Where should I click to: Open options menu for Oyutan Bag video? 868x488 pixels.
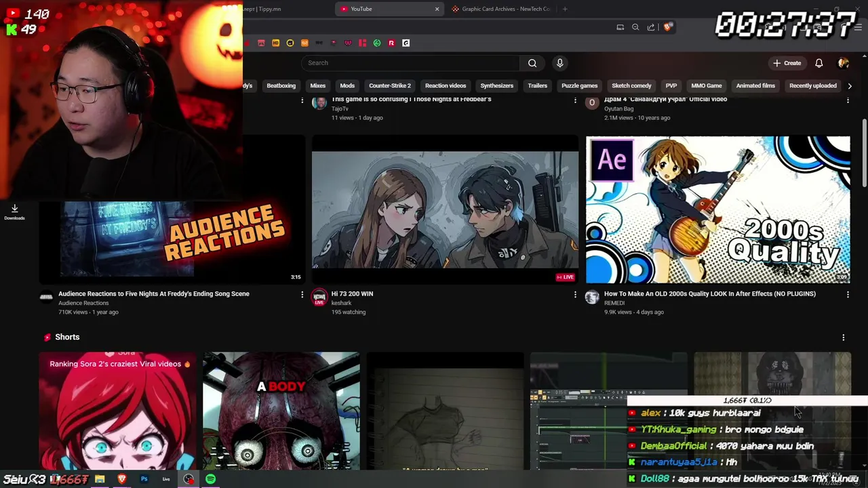[848, 100]
